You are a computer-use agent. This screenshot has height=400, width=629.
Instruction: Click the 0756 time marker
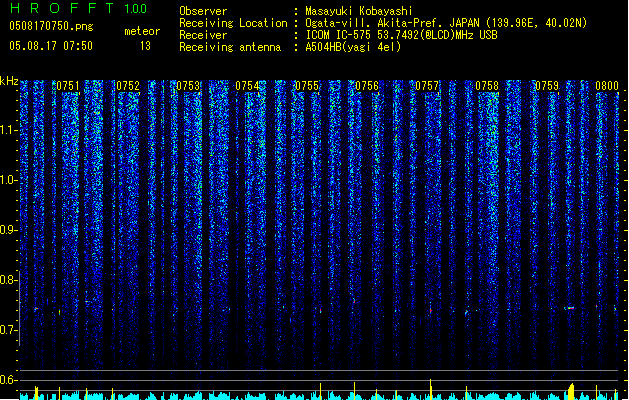click(367, 86)
